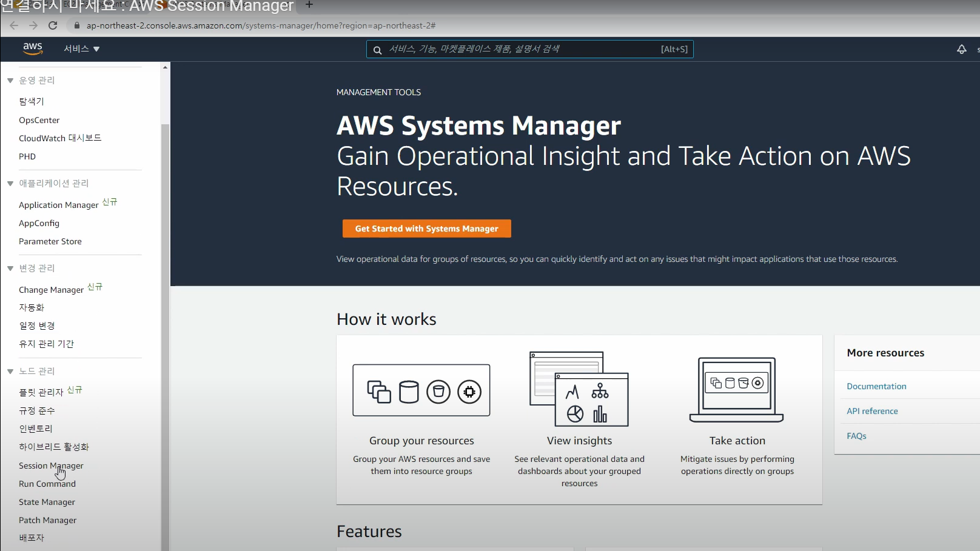Viewport: 980px width, 551px height.
Task: Open Run Command
Action: 47,484
